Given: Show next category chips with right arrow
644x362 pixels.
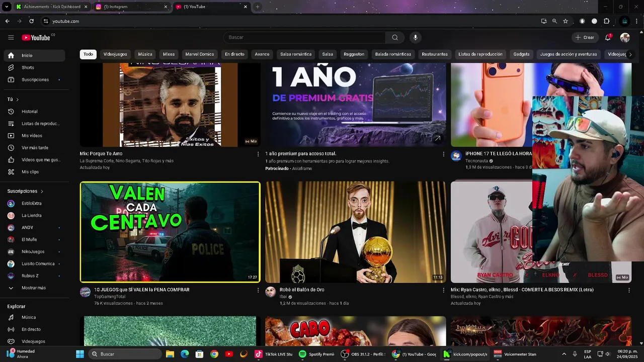Looking at the screenshot, I should [x=630, y=54].
